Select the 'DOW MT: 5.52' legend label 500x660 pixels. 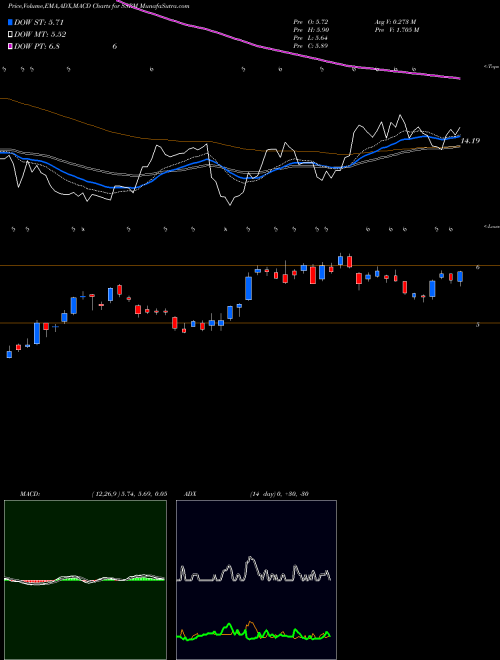tap(40, 35)
